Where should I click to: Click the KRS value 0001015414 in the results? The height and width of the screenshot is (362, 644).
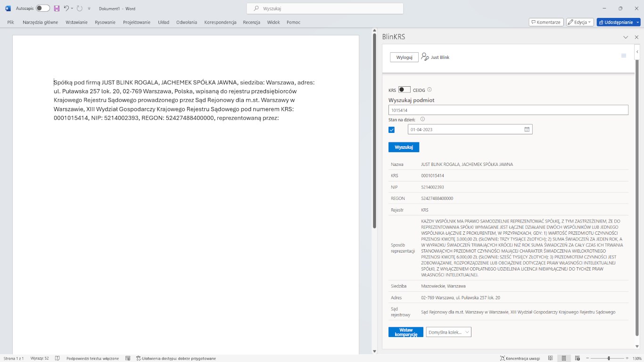pos(432,176)
